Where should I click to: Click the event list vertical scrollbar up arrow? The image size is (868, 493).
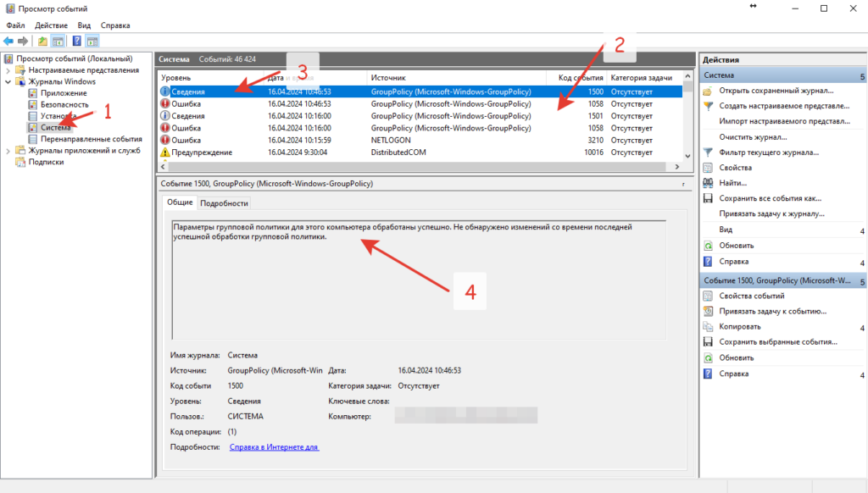coord(687,76)
